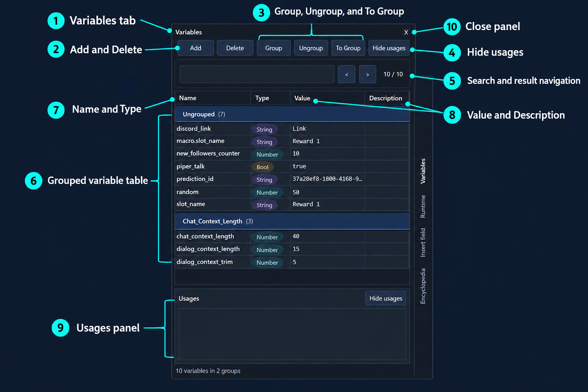Click Hide usages in the Usages panel
588x392 pixels.
tap(386, 298)
